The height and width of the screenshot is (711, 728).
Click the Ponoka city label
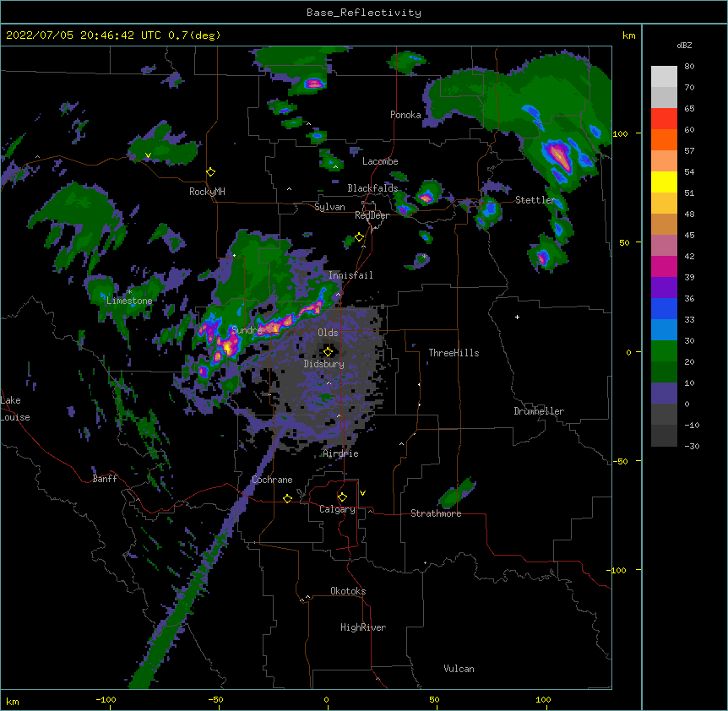pos(405,115)
